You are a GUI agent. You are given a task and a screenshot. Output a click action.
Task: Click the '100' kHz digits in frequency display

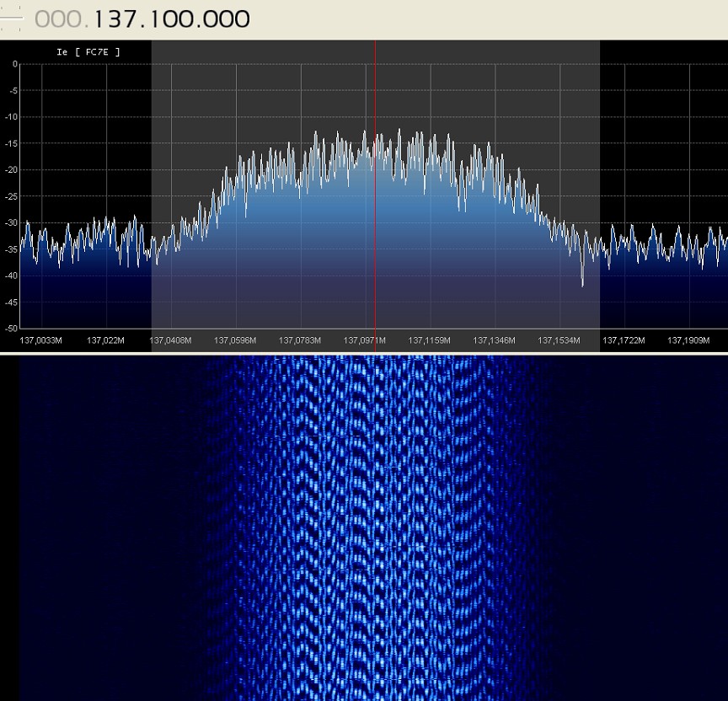click(174, 19)
